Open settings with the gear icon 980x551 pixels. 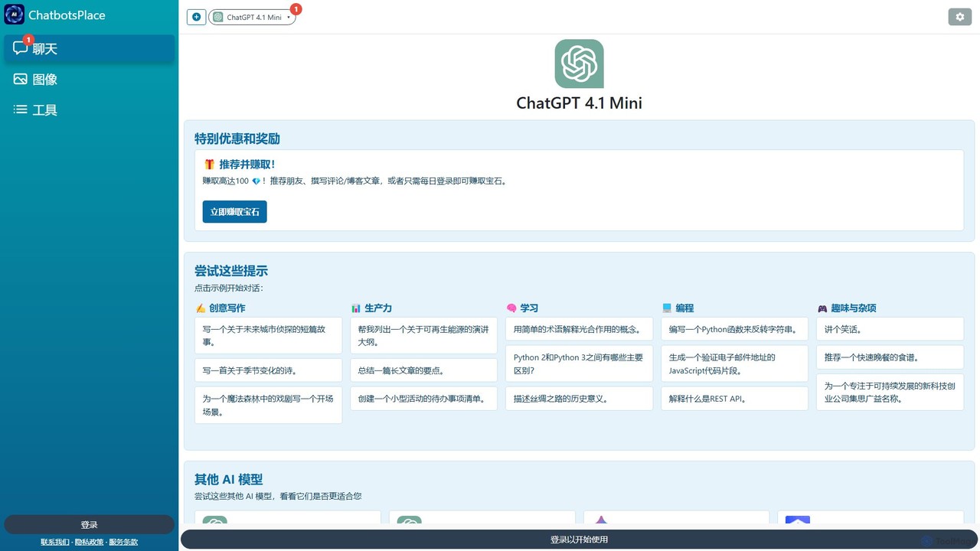pyautogui.click(x=960, y=17)
